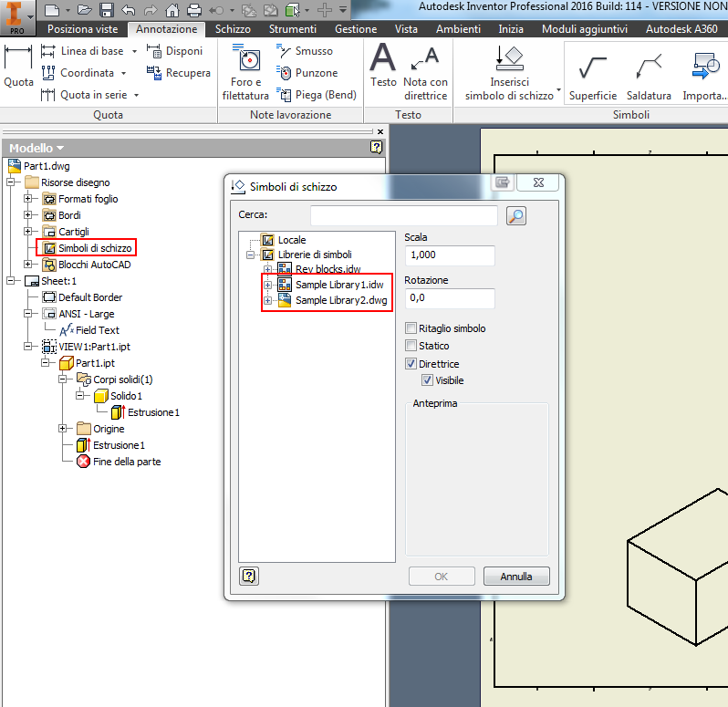Click the New document icon
728x707 pixels.
point(52,10)
